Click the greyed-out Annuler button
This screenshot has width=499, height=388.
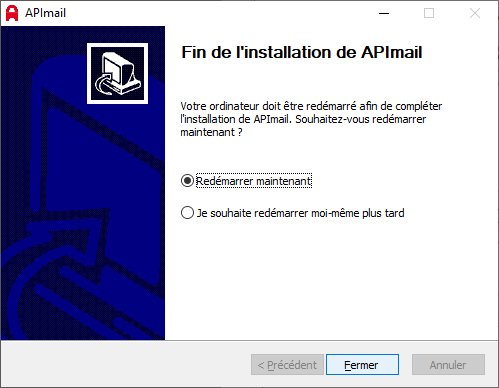tap(448, 364)
